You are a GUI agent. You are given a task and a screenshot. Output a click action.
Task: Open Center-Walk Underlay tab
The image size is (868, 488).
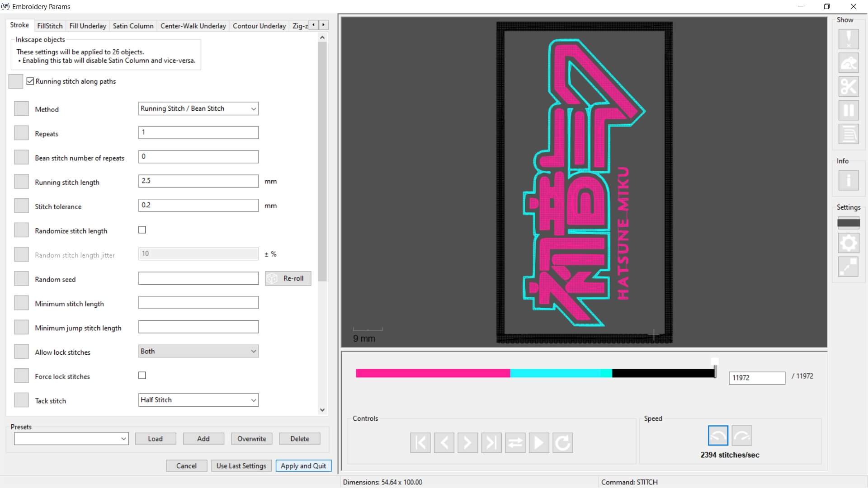pyautogui.click(x=193, y=26)
